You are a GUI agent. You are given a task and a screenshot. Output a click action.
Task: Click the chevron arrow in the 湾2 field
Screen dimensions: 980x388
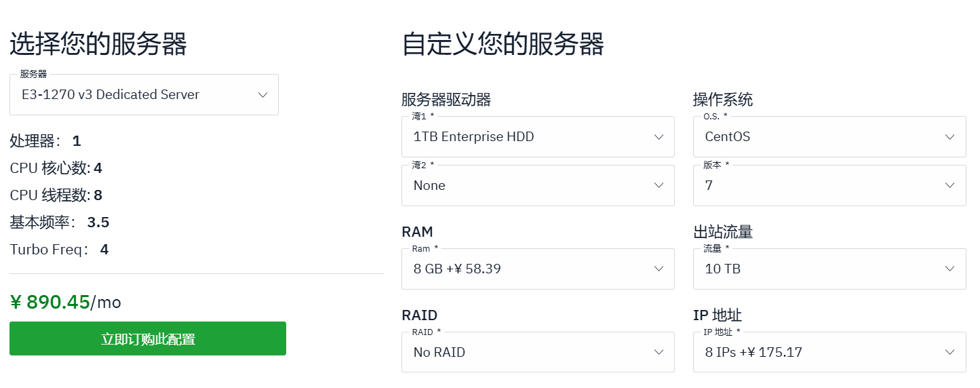pos(659,186)
